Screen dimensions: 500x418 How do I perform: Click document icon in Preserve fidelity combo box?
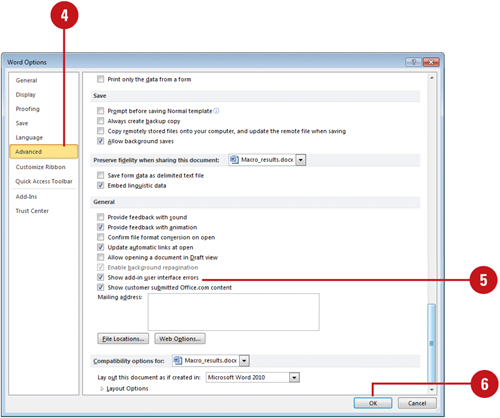235,160
